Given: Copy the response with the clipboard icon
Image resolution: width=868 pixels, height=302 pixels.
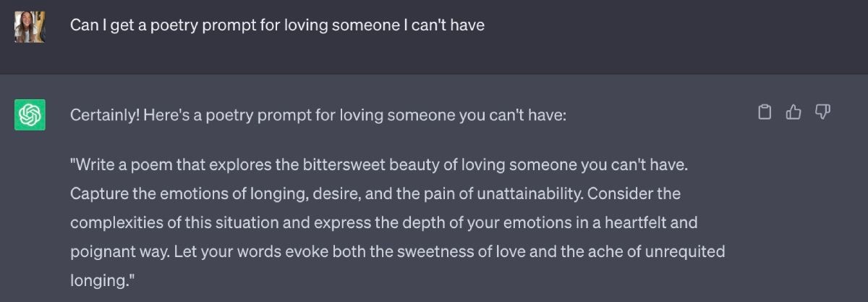Looking at the screenshot, I should click(x=764, y=112).
